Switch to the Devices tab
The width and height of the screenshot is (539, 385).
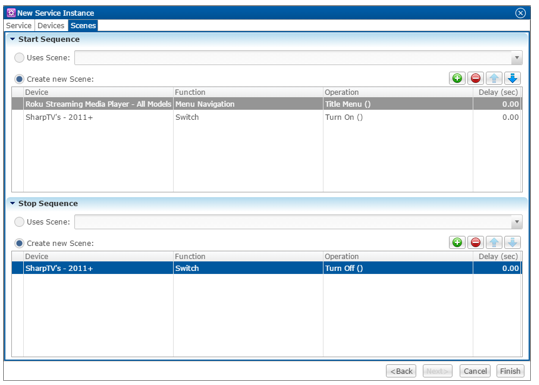51,25
